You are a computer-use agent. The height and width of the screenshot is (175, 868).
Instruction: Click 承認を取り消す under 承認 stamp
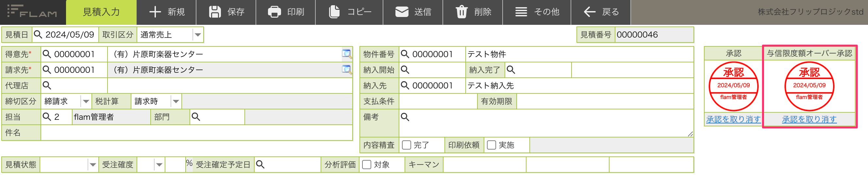[x=733, y=119]
